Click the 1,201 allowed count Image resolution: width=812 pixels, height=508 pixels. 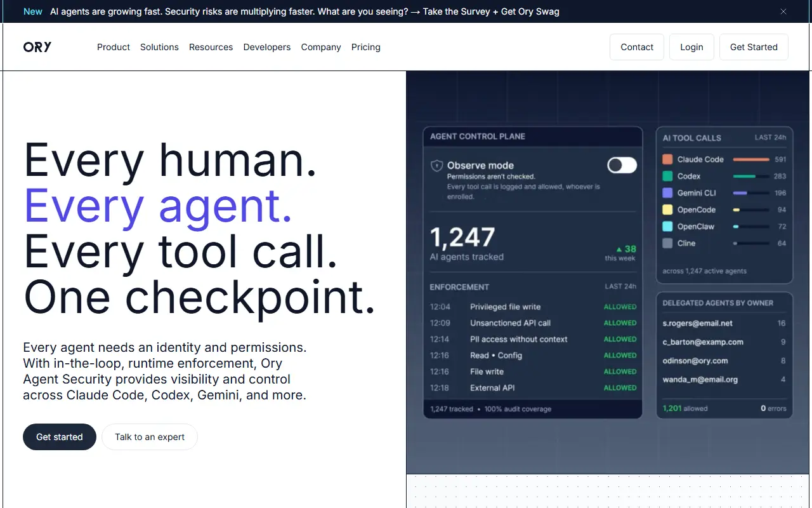pyautogui.click(x=672, y=408)
